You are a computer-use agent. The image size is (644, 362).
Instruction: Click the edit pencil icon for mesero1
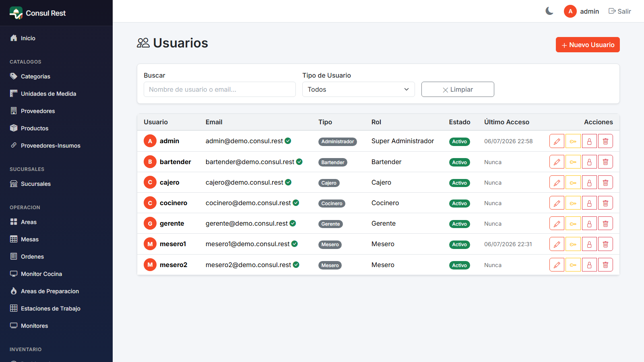(x=557, y=244)
